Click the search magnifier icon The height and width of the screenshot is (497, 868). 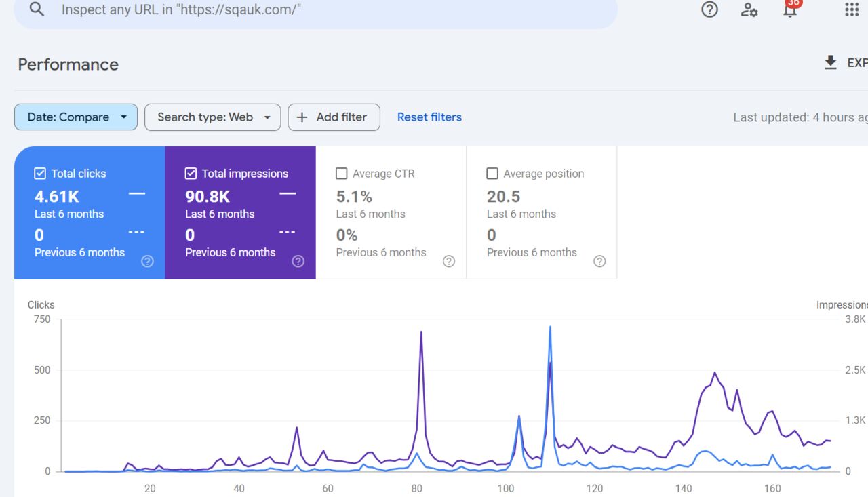[37, 9]
